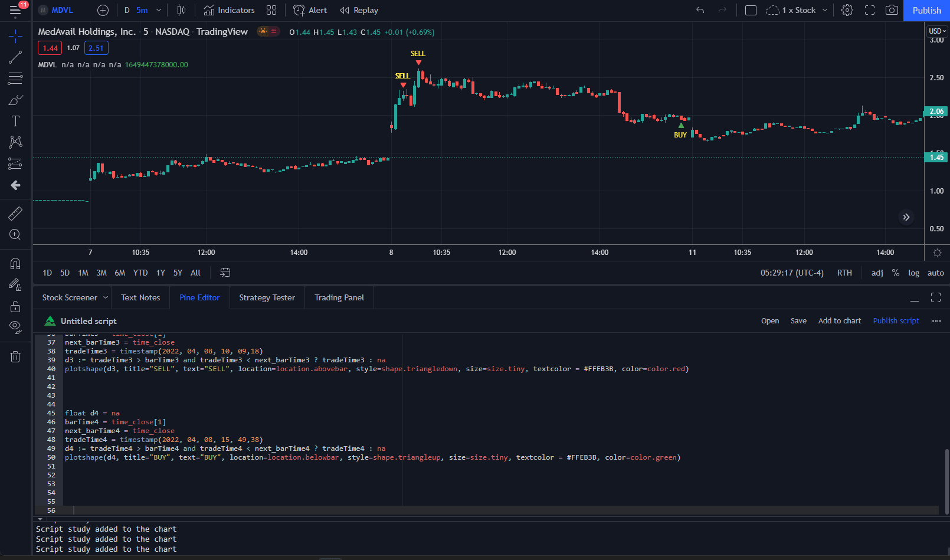This screenshot has height=560, width=950.
Task: Open the timezone menu at 05:29:17 (UTC-4)
Action: [792, 273]
